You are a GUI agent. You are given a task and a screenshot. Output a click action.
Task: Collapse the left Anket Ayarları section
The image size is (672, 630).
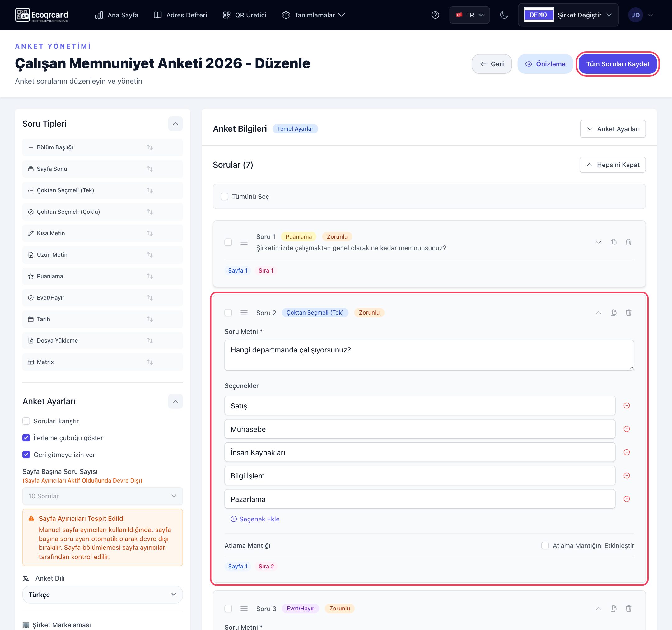click(175, 401)
